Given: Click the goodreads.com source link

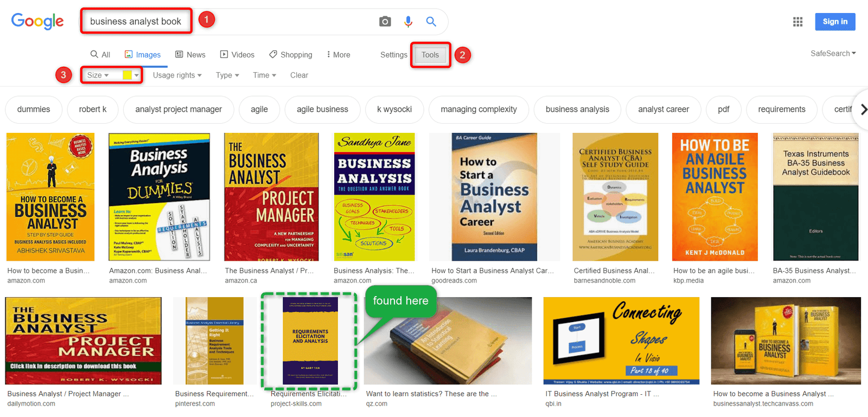Looking at the screenshot, I should (454, 281).
